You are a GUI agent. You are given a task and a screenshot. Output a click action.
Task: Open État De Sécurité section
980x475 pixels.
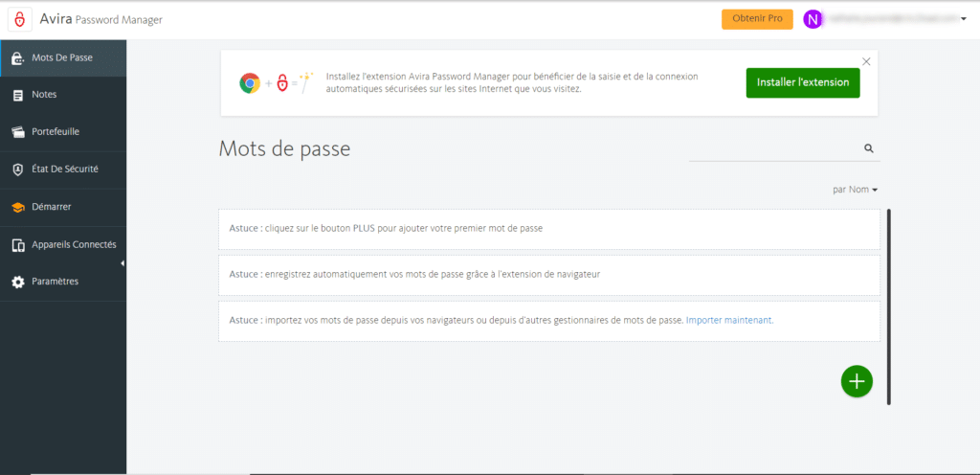coord(63,170)
